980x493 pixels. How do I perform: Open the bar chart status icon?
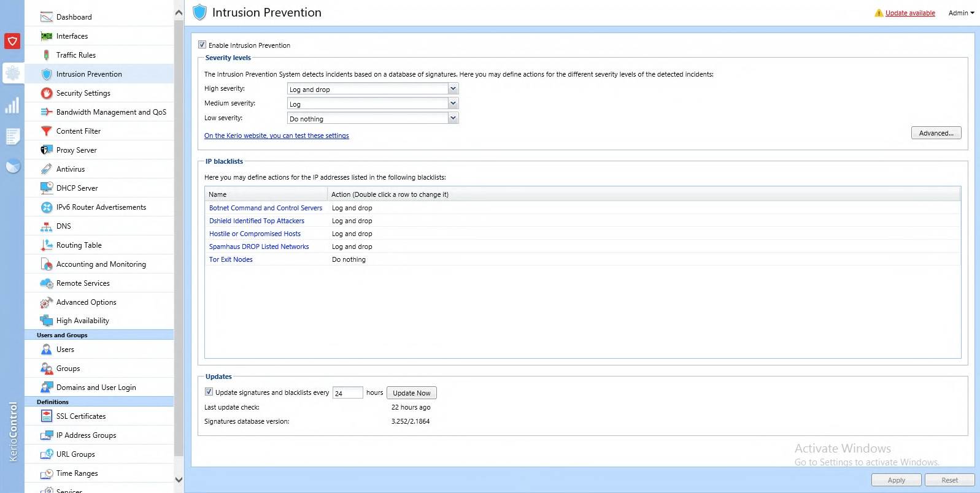12,105
